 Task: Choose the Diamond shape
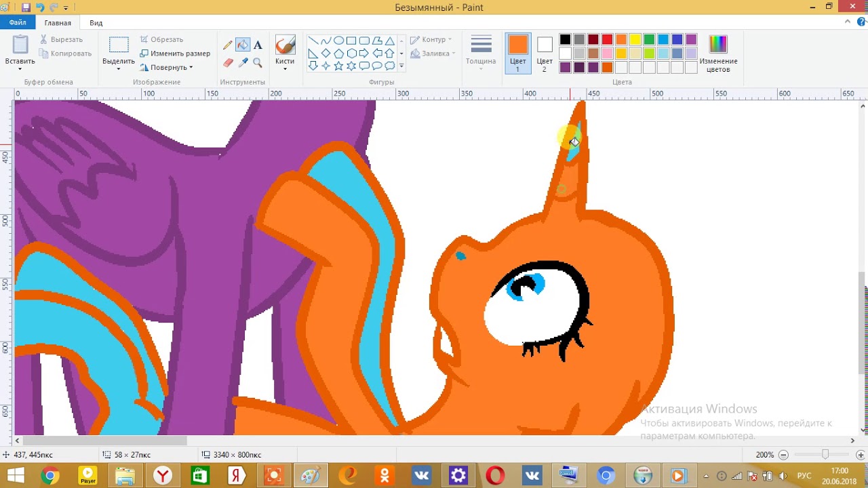[x=326, y=54]
